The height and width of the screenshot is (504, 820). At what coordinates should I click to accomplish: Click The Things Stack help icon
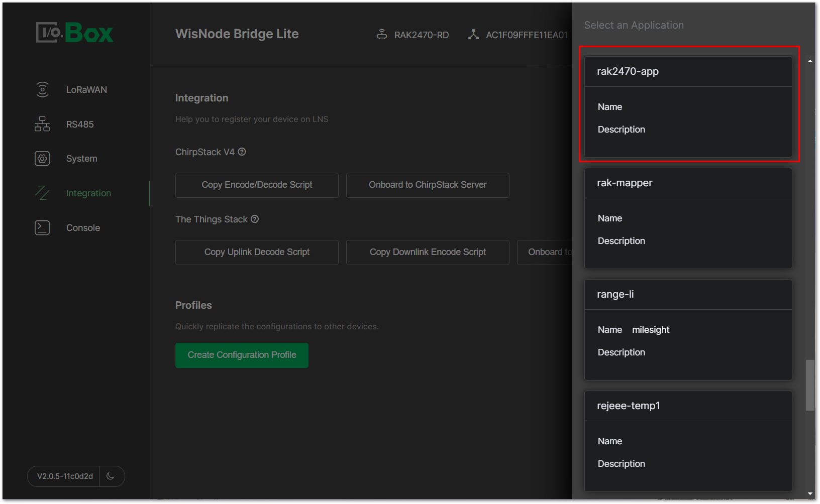255,219
